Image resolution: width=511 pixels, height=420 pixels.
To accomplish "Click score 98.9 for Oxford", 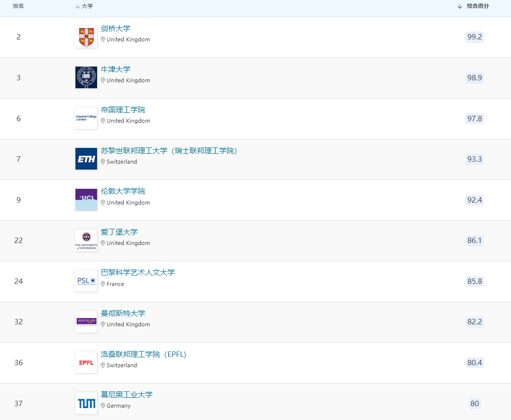I will tap(475, 77).
